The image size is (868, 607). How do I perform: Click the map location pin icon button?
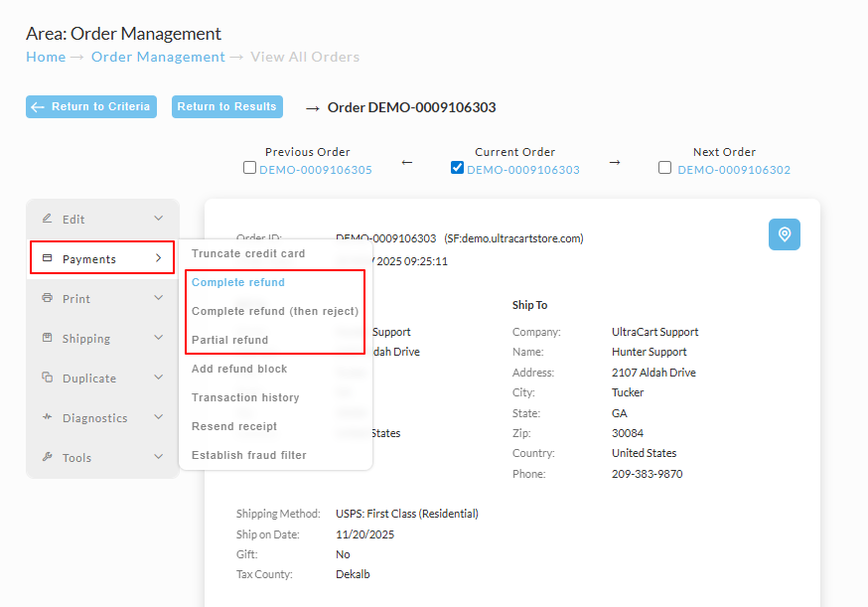coord(784,234)
